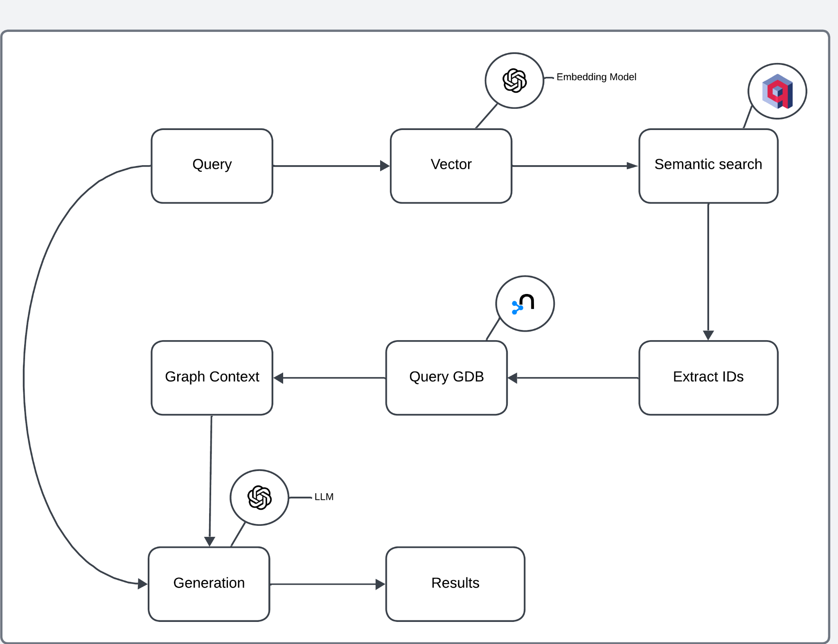
Task: Select the Generation box
Action: tap(209, 584)
